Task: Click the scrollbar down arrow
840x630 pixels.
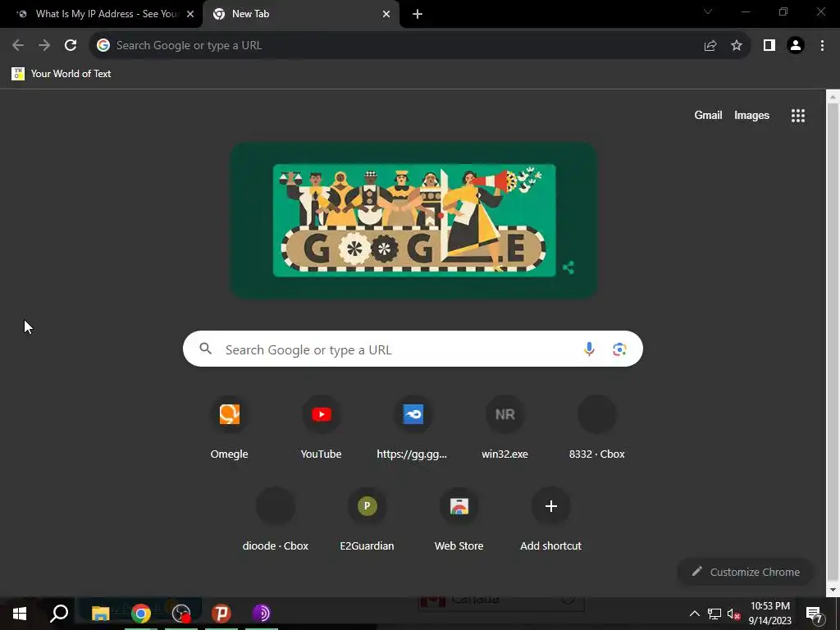Action: click(833, 591)
